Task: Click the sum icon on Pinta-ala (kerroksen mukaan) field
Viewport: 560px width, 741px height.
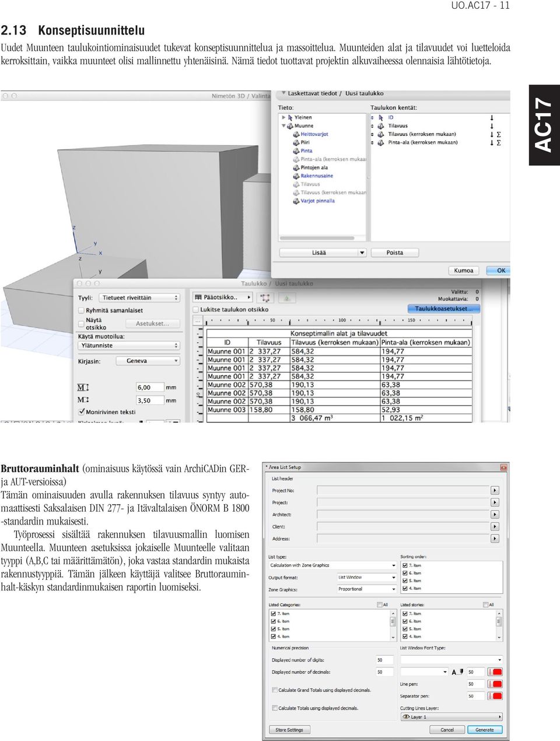Action: [x=499, y=142]
